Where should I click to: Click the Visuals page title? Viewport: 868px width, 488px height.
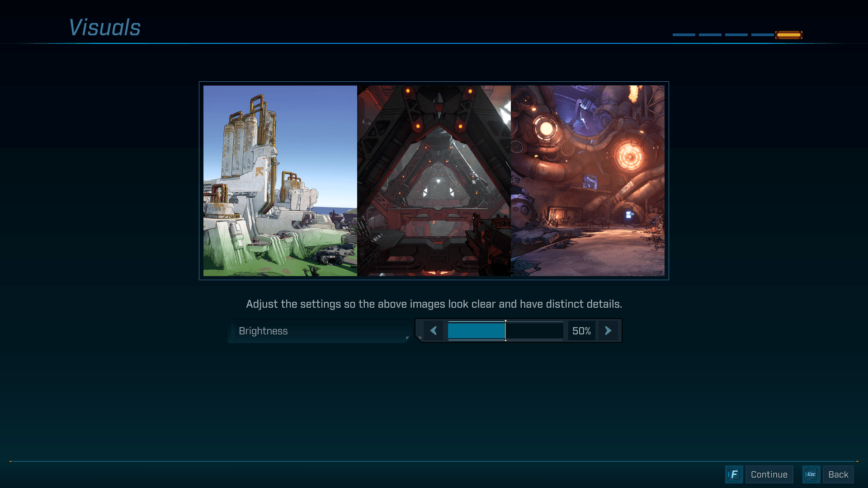(x=104, y=28)
